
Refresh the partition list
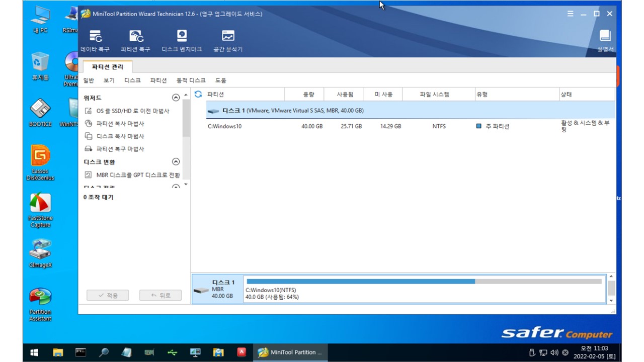pyautogui.click(x=198, y=94)
